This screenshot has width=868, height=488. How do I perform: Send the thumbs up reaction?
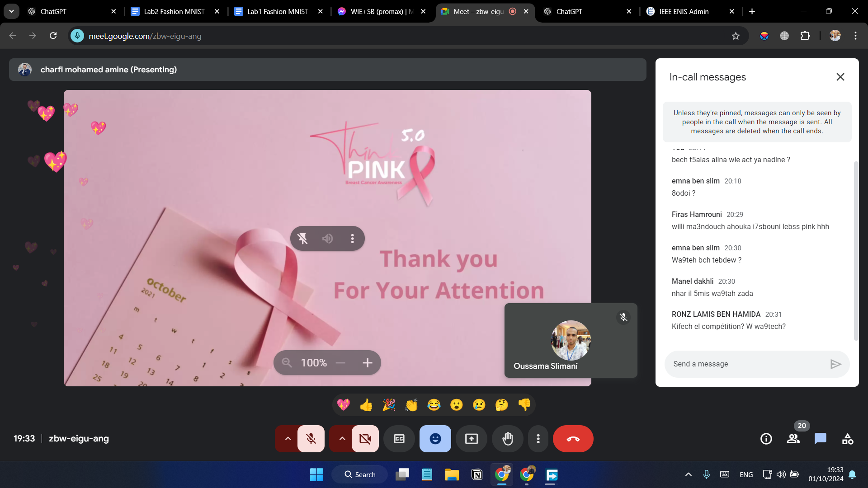tap(366, 404)
